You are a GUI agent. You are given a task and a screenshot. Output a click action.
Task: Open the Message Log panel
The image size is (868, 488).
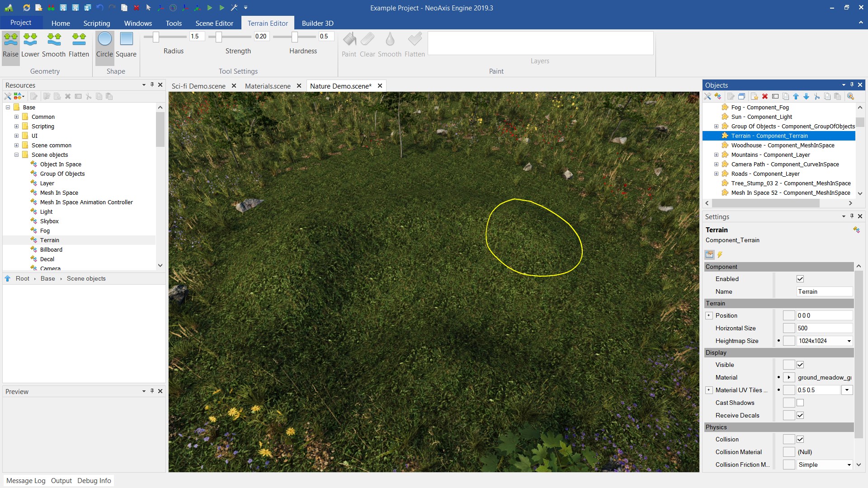click(x=26, y=481)
